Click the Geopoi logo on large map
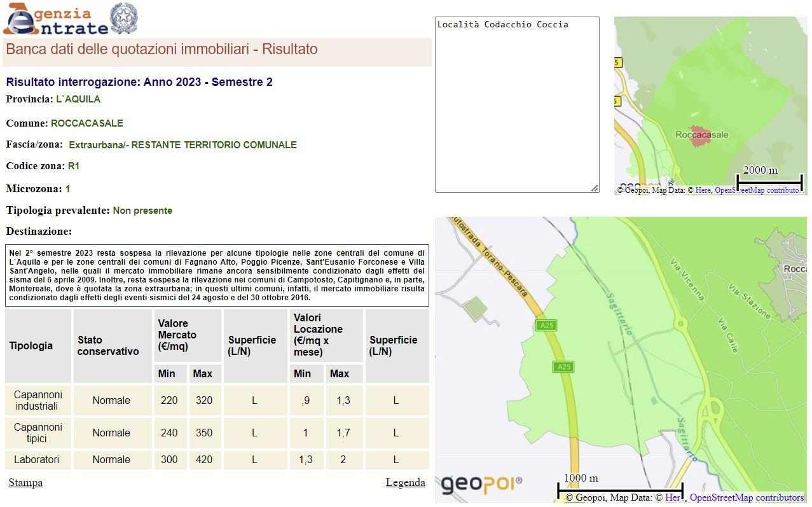Viewport: 812px width, 507px height. tap(481, 485)
